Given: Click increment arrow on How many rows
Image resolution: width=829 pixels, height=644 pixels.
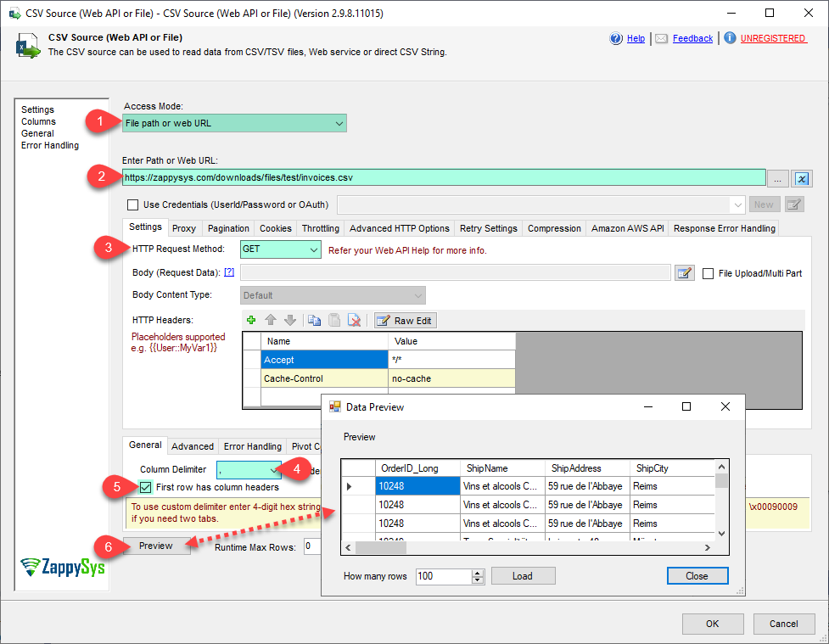Looking at the screenshot, I should pyautogui.click(x=478, y=573).
